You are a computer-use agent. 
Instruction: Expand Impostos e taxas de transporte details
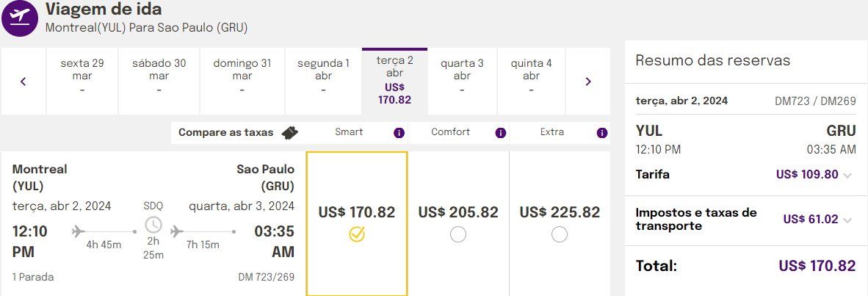pyautogui.click(x=847, y=220)
